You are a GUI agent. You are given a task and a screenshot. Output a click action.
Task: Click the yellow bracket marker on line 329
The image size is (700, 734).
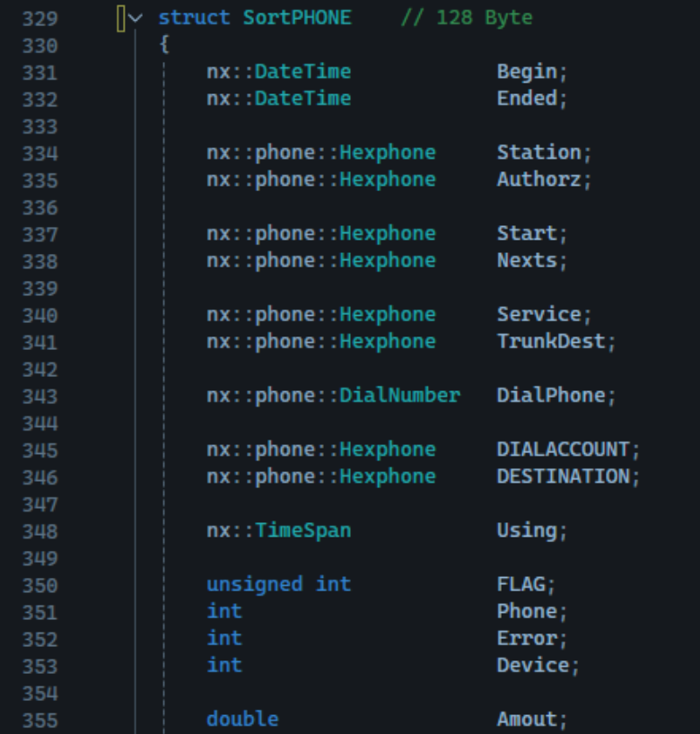[x=121, y=18]
